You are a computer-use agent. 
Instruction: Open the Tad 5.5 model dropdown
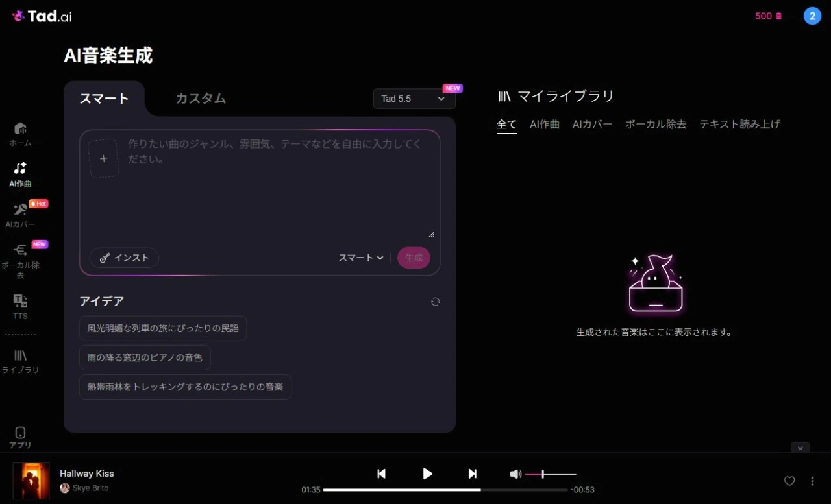414,99
